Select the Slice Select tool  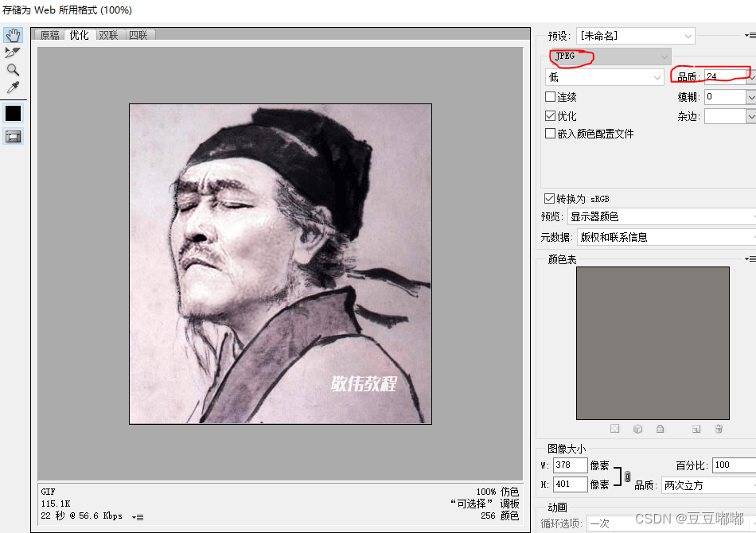click(x=13, y=52)
